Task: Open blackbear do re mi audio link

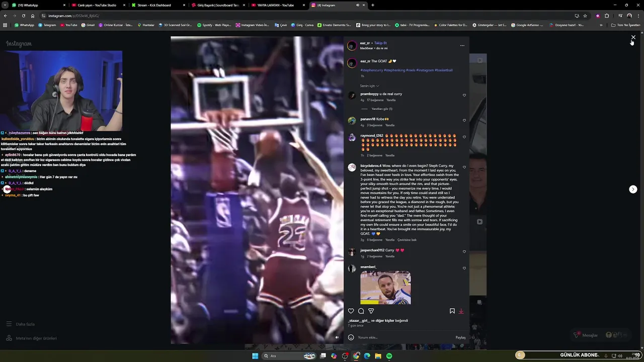Action: (374, 48)
